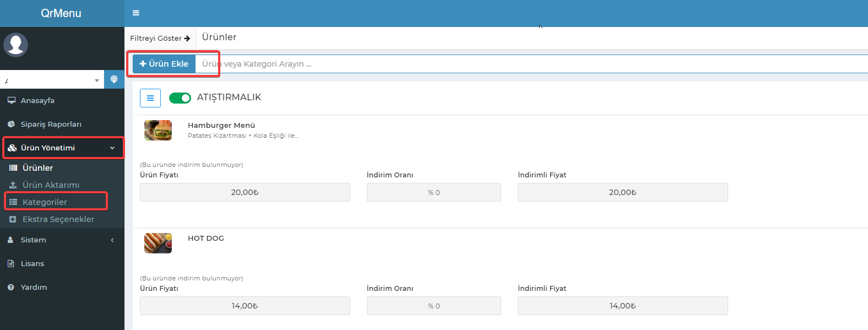This screenshot has height=330, width=868.
Task: Click the Hamburger Menü product thumbnail
Action: 158,130
